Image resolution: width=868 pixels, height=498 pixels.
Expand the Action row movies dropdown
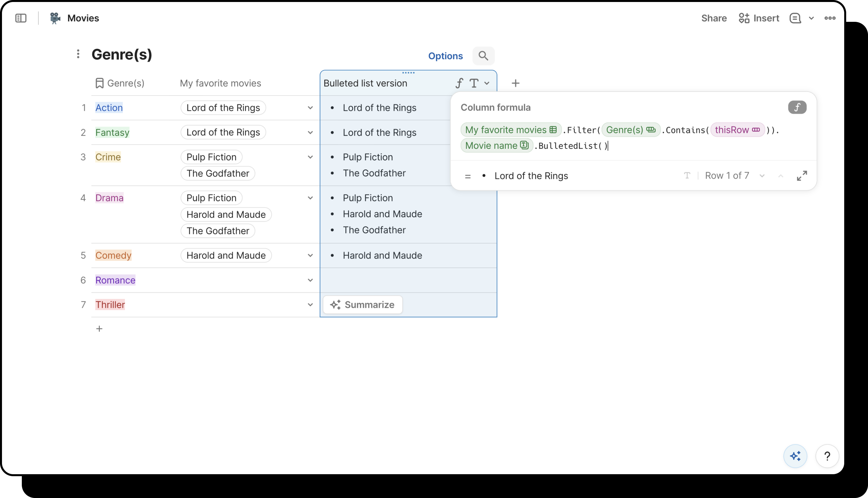pos(310,108)
